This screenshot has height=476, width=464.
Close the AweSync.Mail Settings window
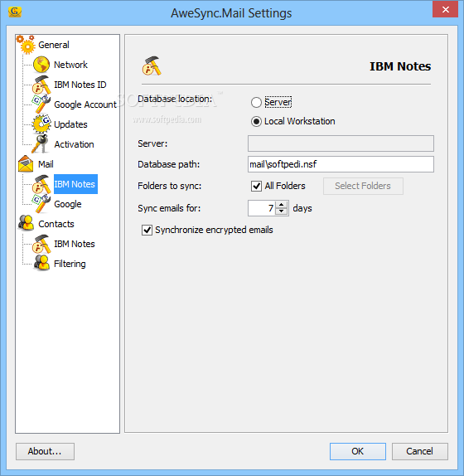(x=445, y=9)
